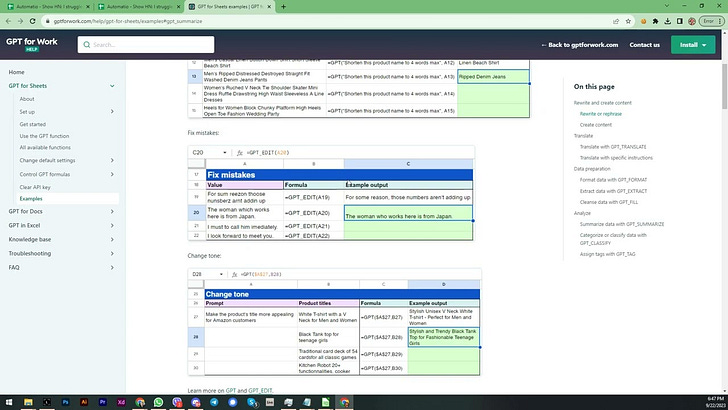
Task: Open the About sidebar page
Action: (27, 99)
